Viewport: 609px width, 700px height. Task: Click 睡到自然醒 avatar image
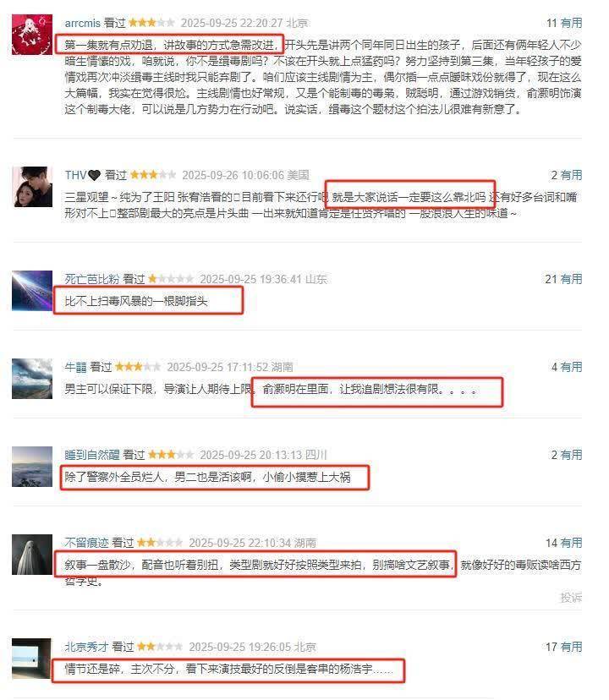point(32,467)
